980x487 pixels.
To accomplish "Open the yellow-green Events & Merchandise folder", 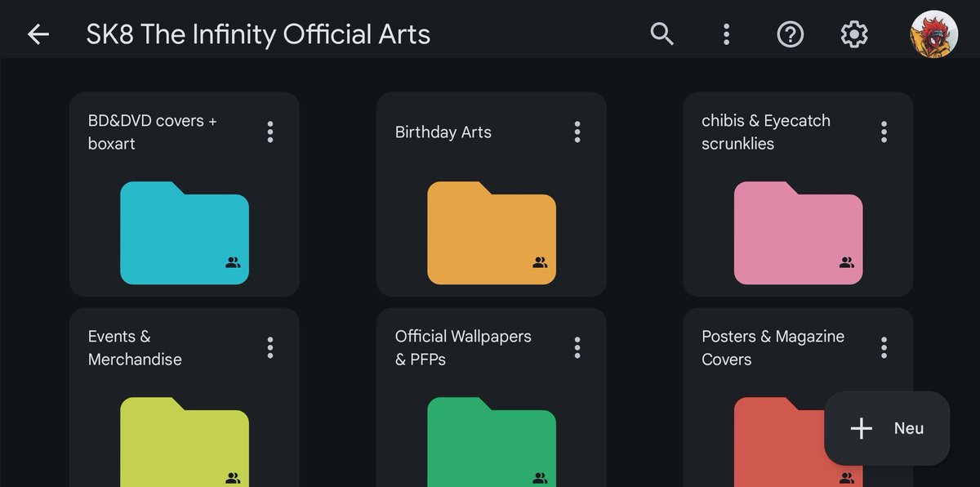I will (x=185, y=442).
